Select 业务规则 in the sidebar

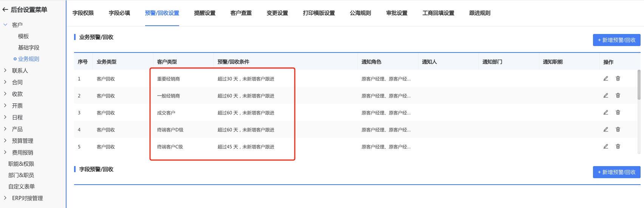[29, 59]
